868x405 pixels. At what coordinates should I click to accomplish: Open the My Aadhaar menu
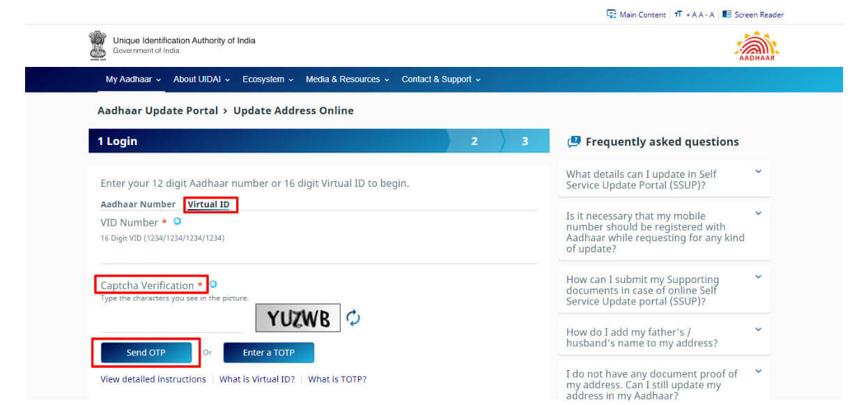pos(133,79)
